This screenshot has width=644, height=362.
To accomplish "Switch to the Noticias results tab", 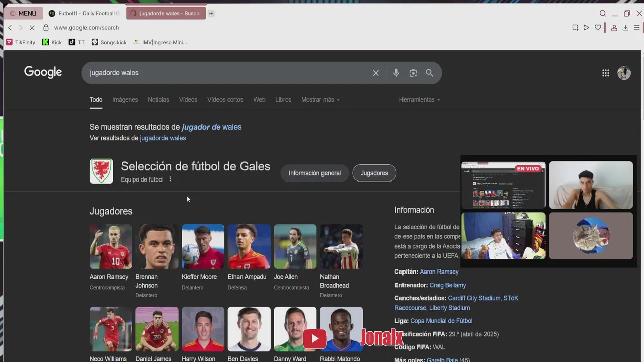I will click(158, 100).
